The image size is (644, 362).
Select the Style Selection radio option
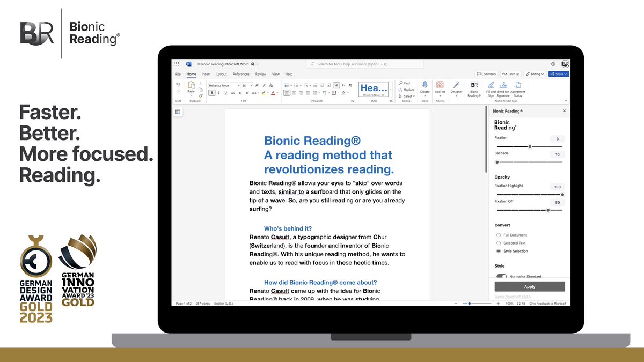[x=499, y=251]
